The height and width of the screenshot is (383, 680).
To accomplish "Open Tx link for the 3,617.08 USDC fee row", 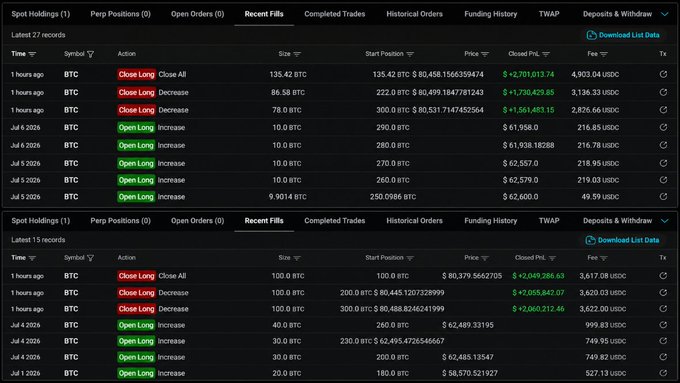I will pyautogui.click(x=663, y=275).
